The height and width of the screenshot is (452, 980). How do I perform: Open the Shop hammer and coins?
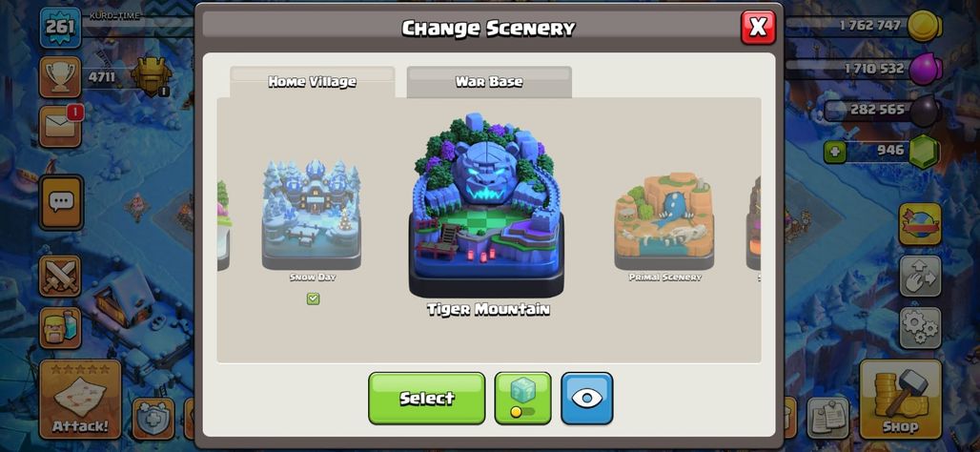point(901,399)
